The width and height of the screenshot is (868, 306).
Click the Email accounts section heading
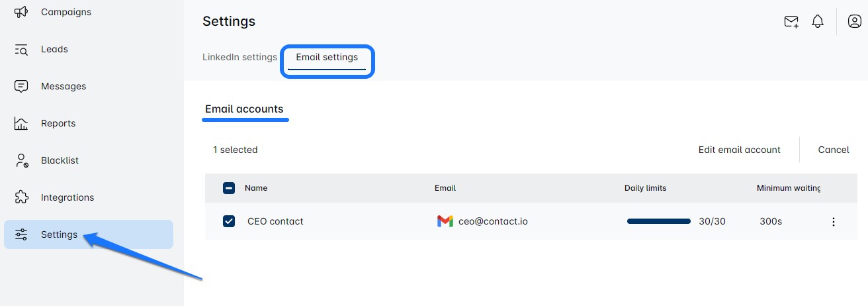[244, 109]
